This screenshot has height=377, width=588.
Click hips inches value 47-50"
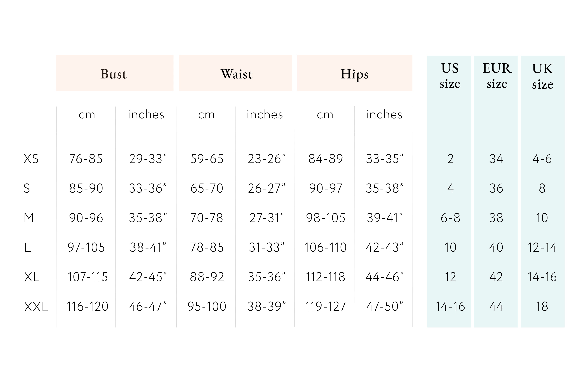[x=385, y=307]
